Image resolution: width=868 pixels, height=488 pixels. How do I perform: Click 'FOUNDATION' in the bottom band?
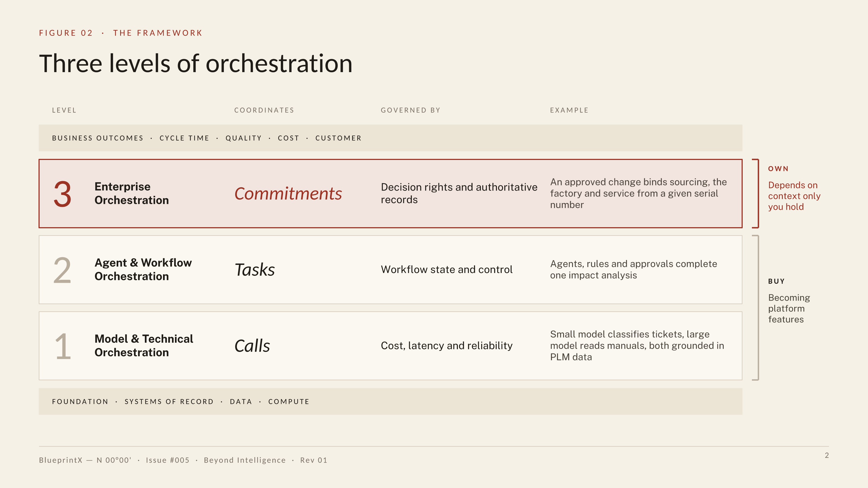click(80, 402)
